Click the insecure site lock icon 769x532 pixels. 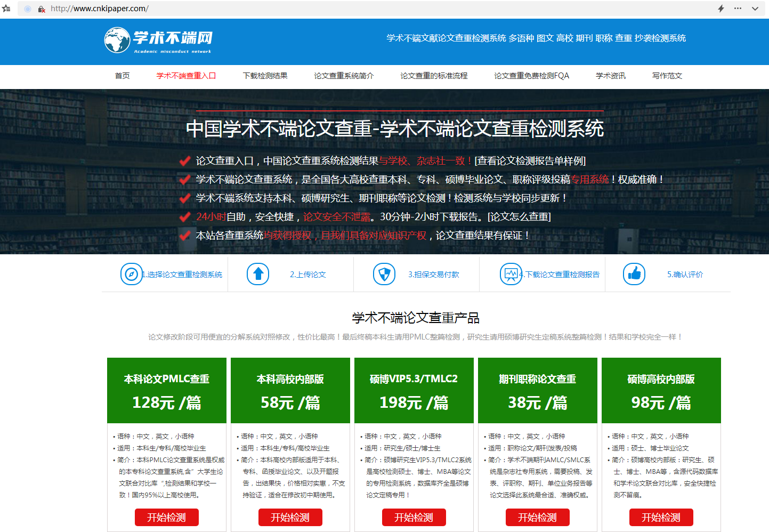pyautogui.click(x=42, y=9)
